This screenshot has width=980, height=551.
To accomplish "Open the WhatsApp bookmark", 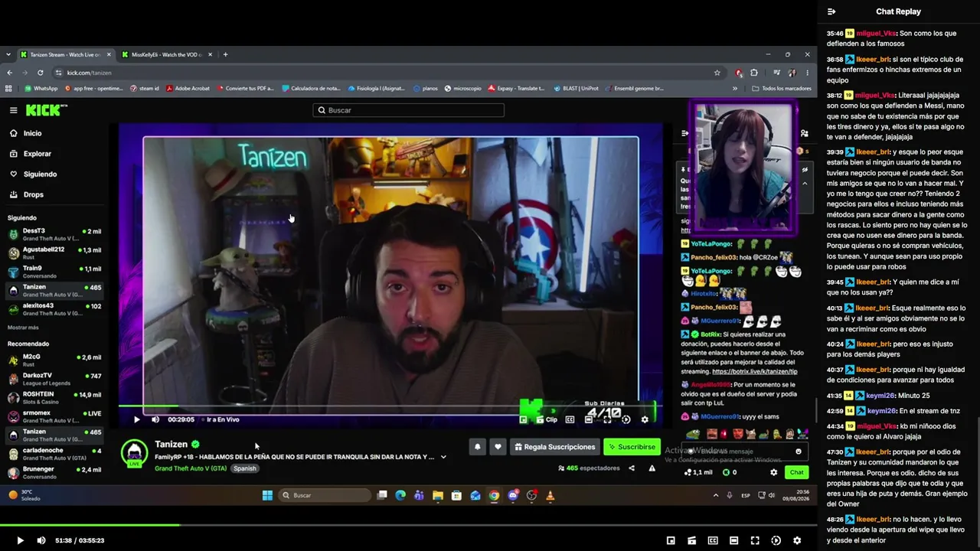I will coord(41,89).
